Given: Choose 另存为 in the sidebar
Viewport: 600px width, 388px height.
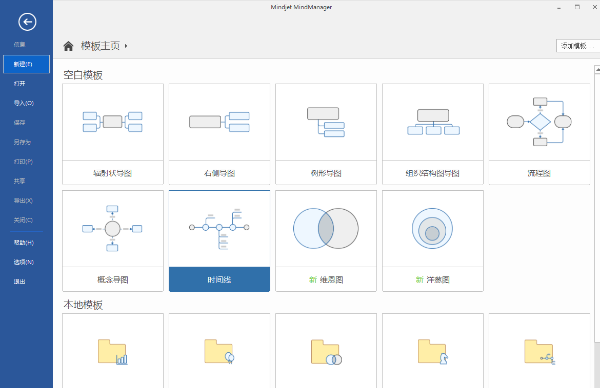Looking at the screenshot, I should pos(22,142).
